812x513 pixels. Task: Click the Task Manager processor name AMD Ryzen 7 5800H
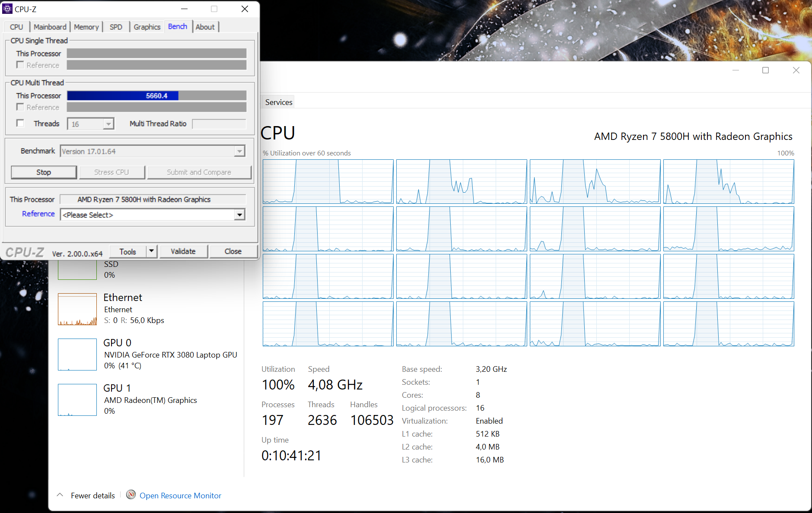coord(693,136)
